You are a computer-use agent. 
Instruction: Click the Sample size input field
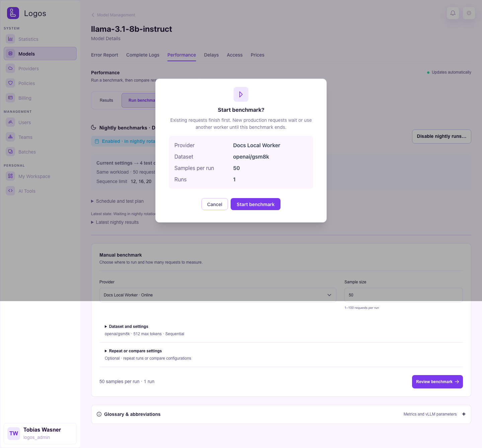(x=403, y=295)
